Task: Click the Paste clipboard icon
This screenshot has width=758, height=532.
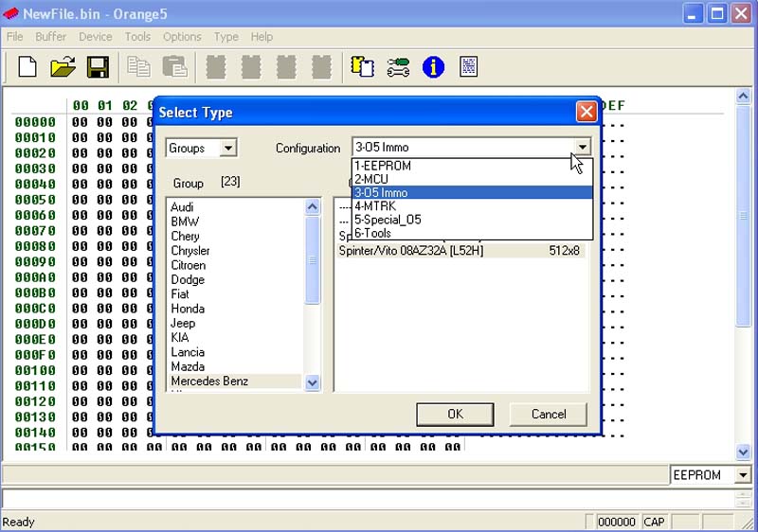Action: click(x=174, y=66)
